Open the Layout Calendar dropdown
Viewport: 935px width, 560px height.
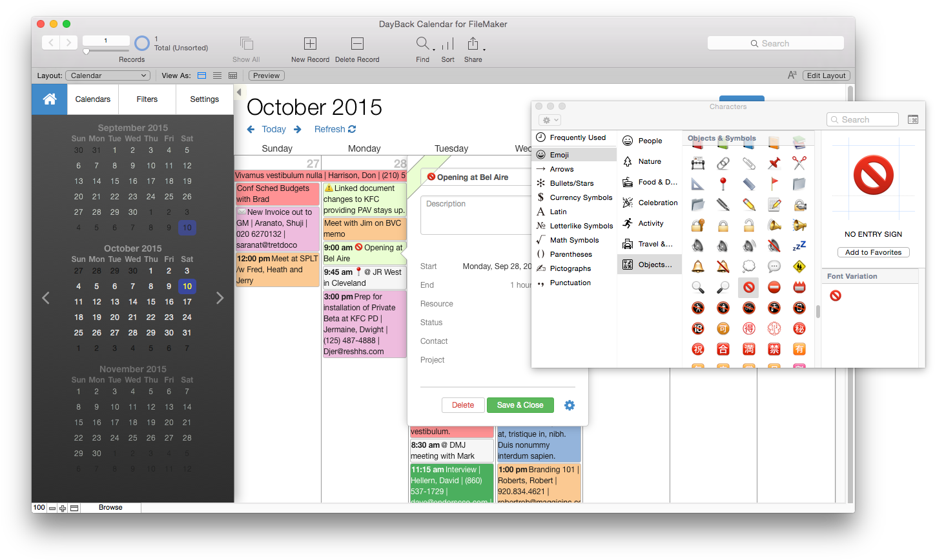click(108, 75)
